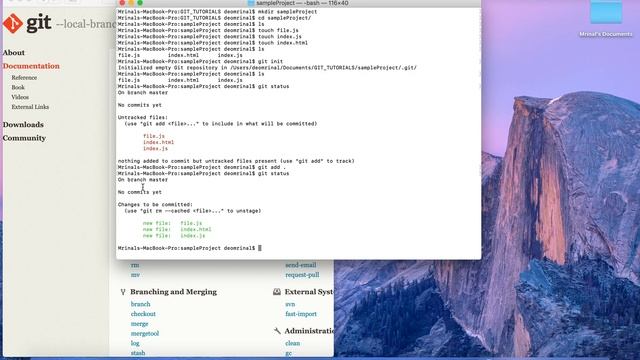Open the branch command link
The image size is (640, 360).
140,304
